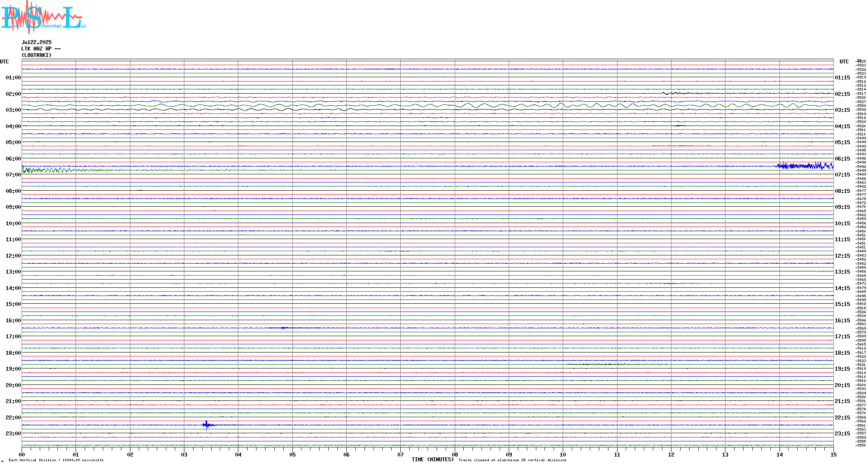The height and width of the screenshot is (466, 868).
Task: Click the Each Vertical Division microvolts note
Action: tap(56, 460)
